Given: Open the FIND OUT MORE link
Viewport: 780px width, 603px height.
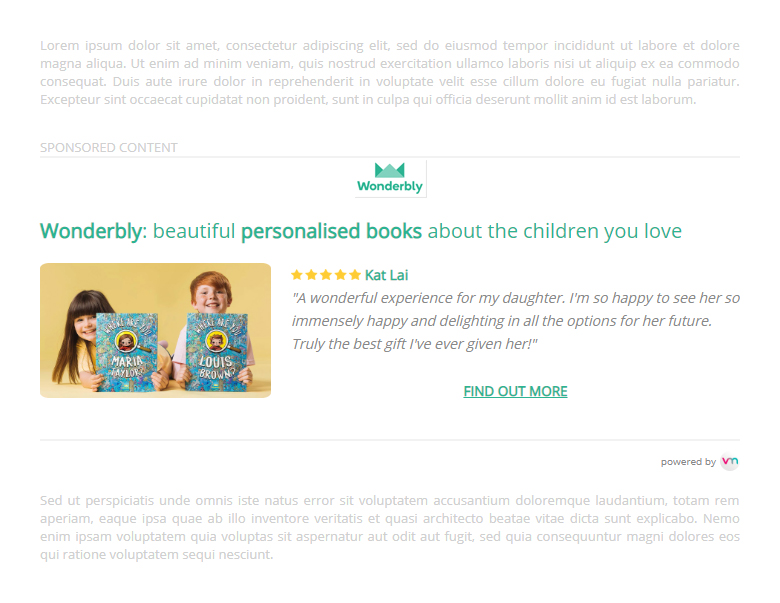Looking at the screenshot, I should point(515,391).
